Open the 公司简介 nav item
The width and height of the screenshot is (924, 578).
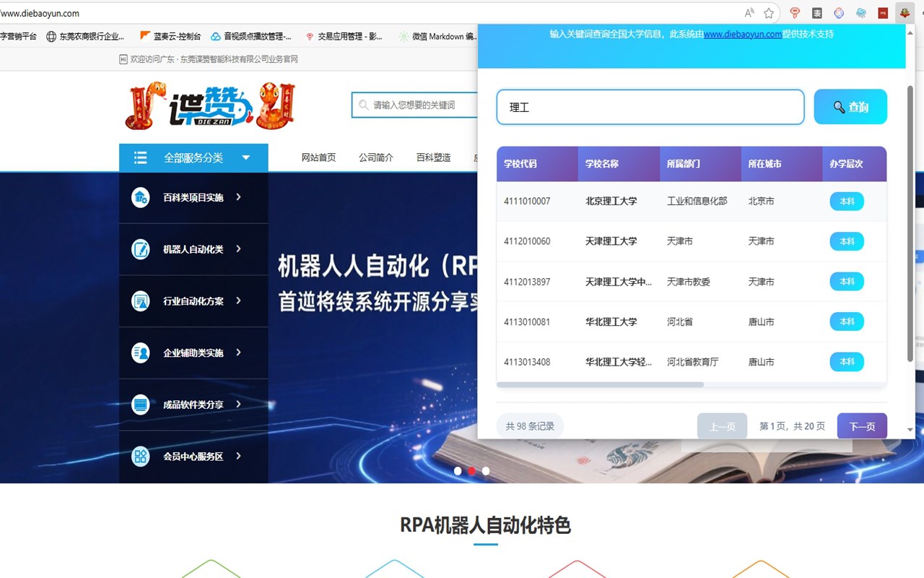coord(376,158)
